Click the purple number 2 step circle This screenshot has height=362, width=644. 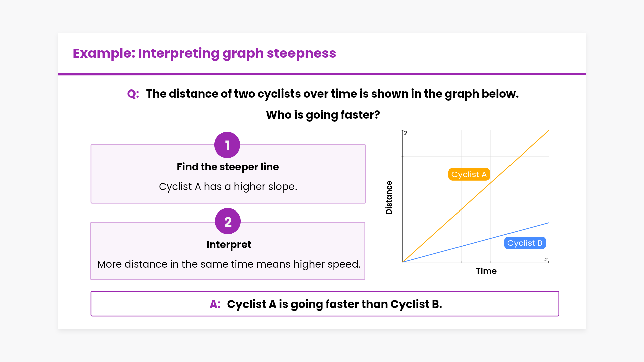coord(228,221)
